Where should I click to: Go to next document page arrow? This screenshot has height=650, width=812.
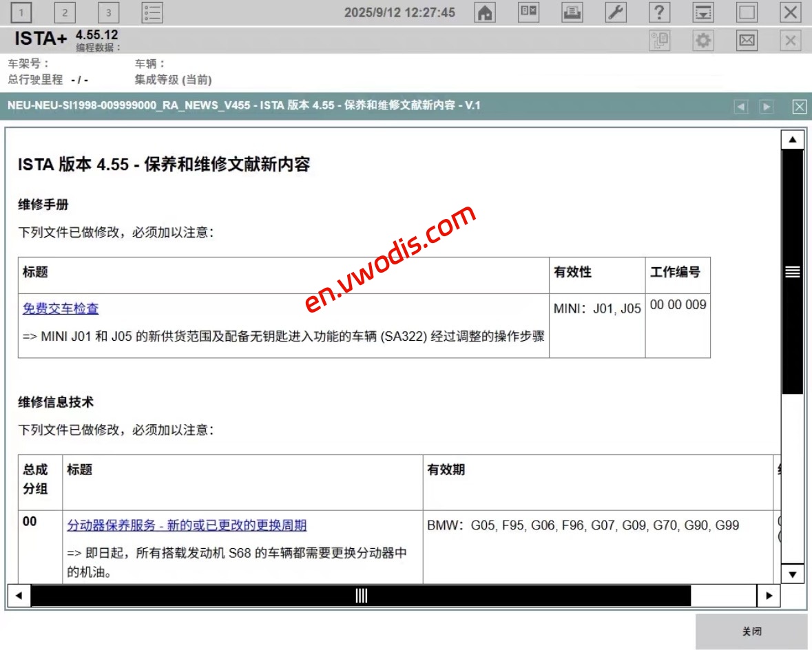point(766,107)
